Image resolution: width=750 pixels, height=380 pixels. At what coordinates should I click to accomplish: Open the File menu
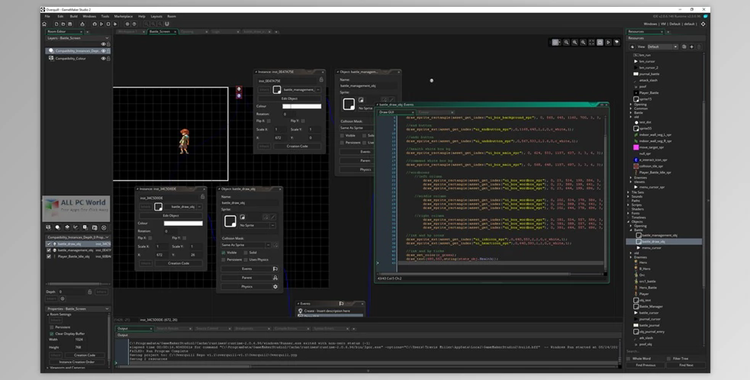click(47, 16)
